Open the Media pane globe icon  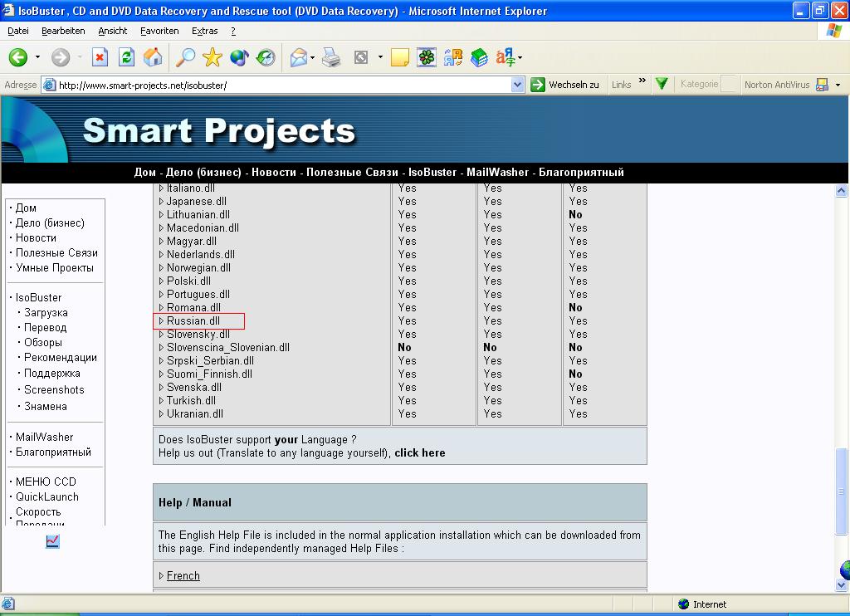pos(239,57)
